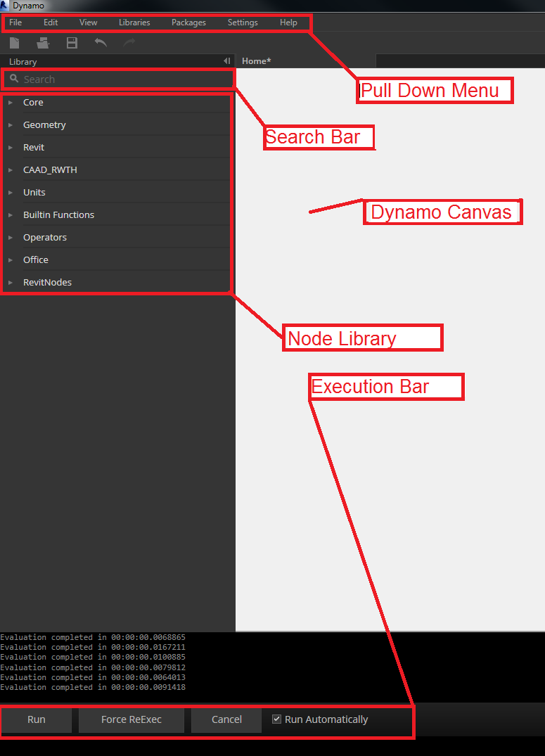This screenshot has width=545, height=756.
Task: Click the Undo arrow icon
Action: (x=101, y=43)
